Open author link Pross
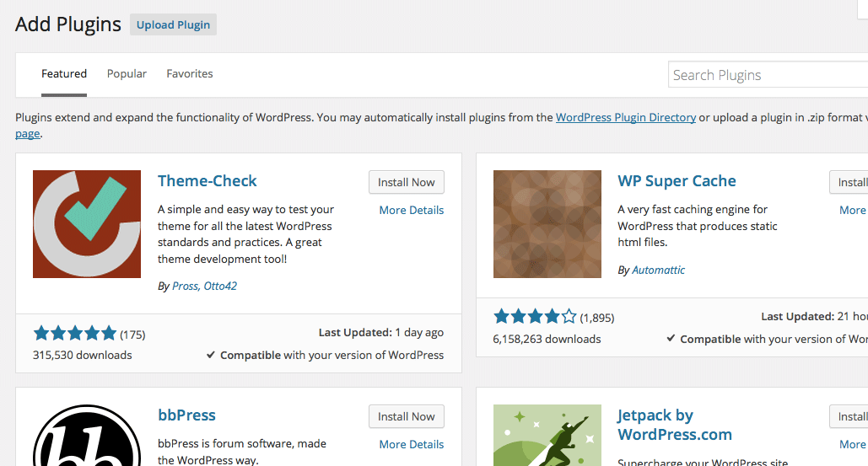The image size is (868, 466). 185,286
